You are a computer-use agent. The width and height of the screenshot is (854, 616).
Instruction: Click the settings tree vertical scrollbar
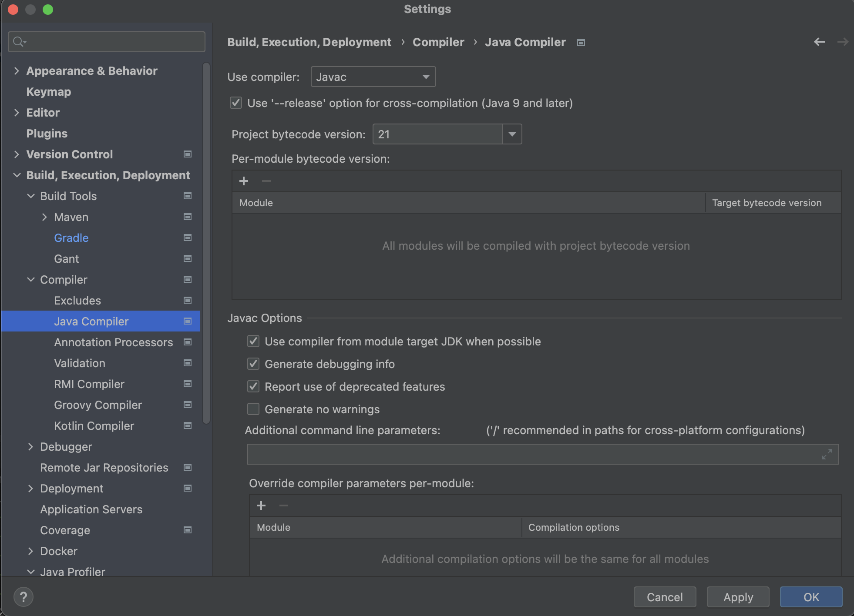[x=206, y=244]
